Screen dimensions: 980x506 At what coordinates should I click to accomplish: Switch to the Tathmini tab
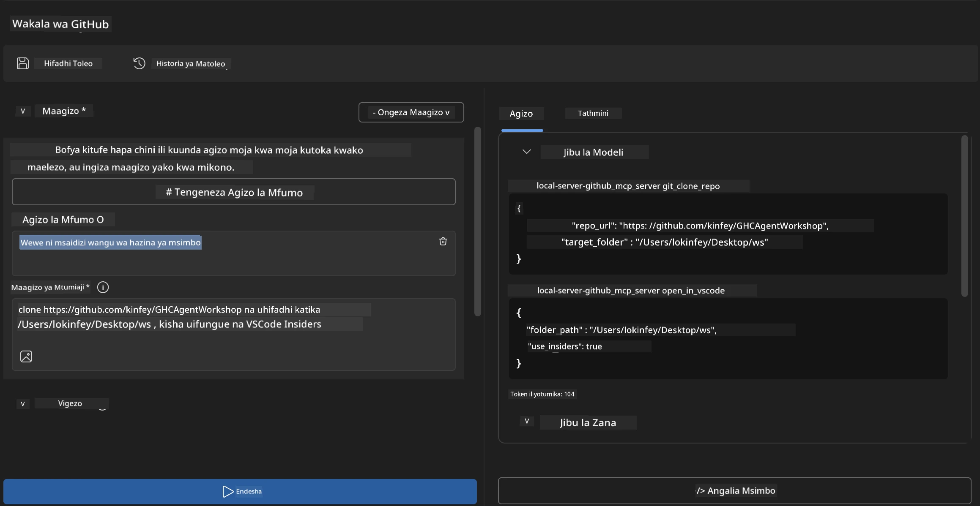[x=593, y=113]
